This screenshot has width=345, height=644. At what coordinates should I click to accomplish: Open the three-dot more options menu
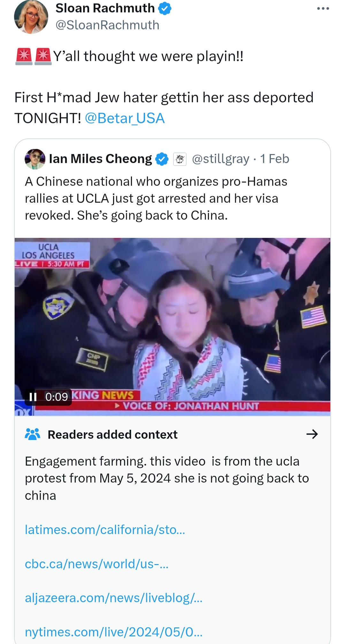click(x=323, y=9)
